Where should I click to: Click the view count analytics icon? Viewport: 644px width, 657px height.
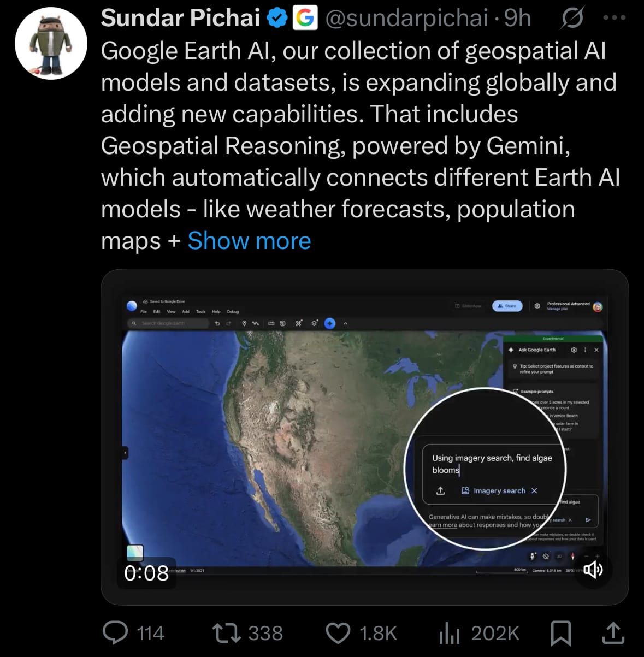450,632
